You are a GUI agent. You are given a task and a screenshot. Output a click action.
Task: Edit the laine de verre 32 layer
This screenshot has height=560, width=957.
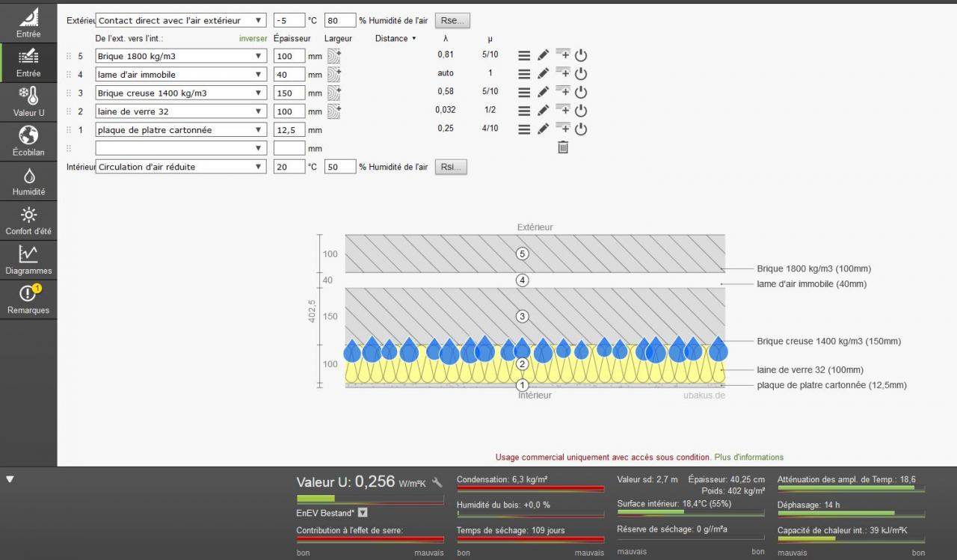click(x=544, y=111)
